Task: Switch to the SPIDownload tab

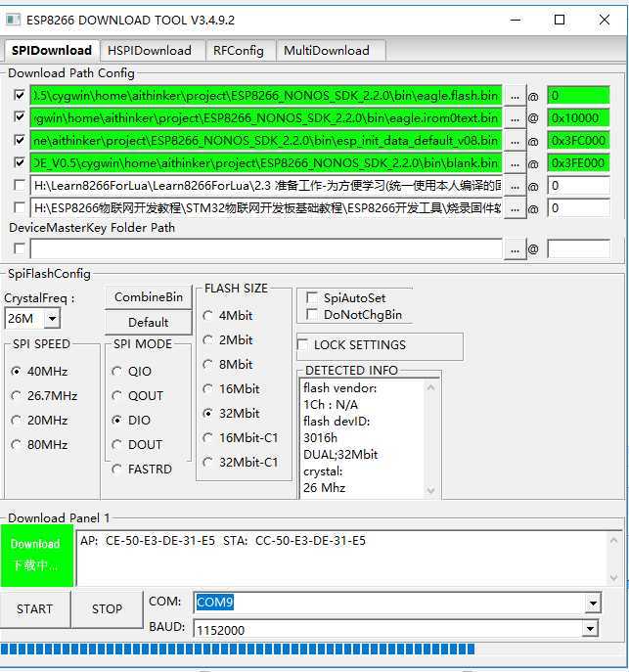Action: point(52,51)
